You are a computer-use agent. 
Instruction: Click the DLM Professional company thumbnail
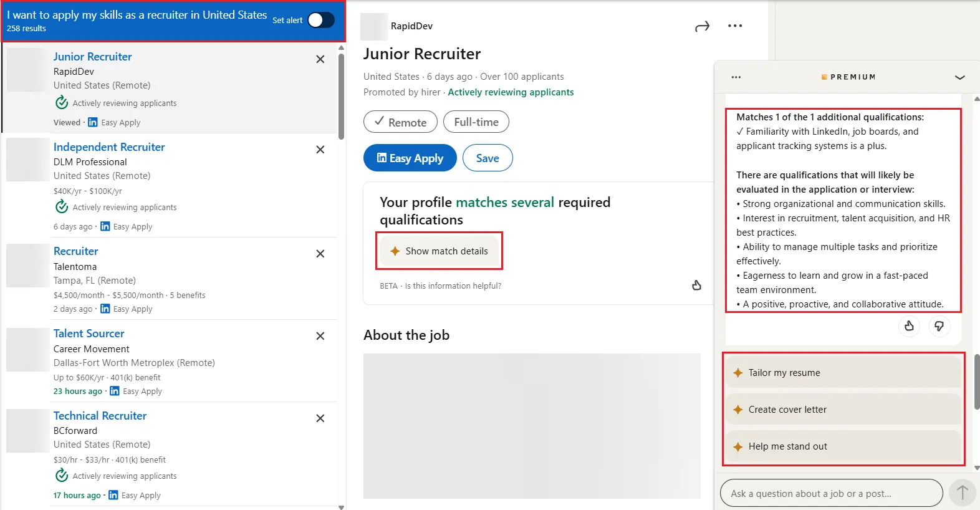[x=27, y=160]
